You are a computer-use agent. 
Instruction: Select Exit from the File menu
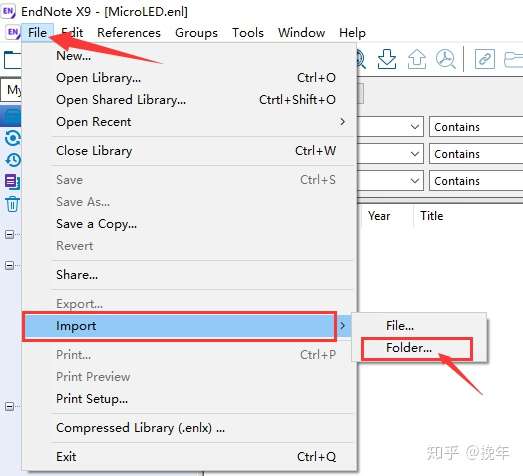[188, 457]
